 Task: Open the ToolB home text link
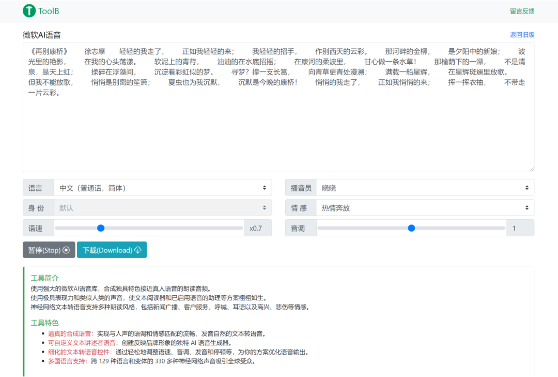coord(49,11)
